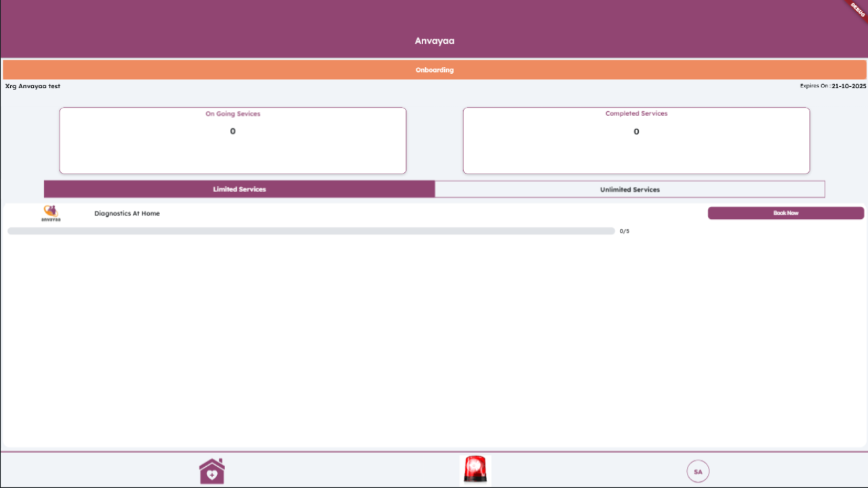Open the home heart icon in bottom bar

tap(212, 471)
